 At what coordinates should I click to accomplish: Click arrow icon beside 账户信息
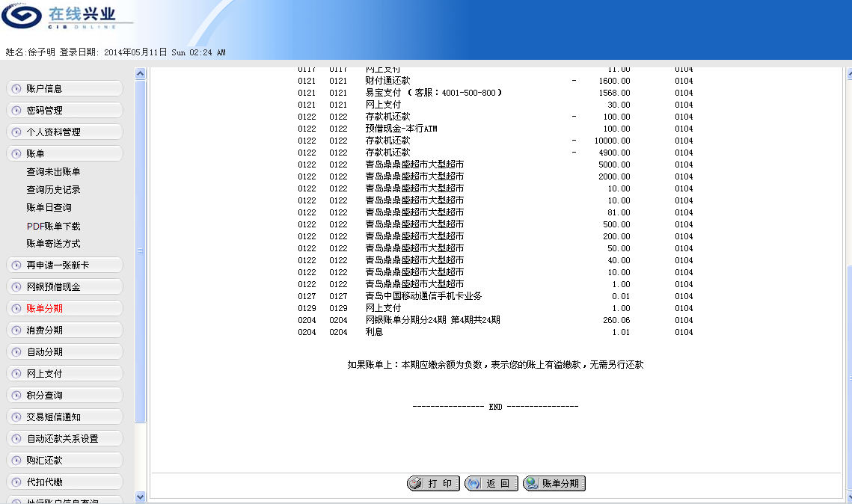point(16,88)
